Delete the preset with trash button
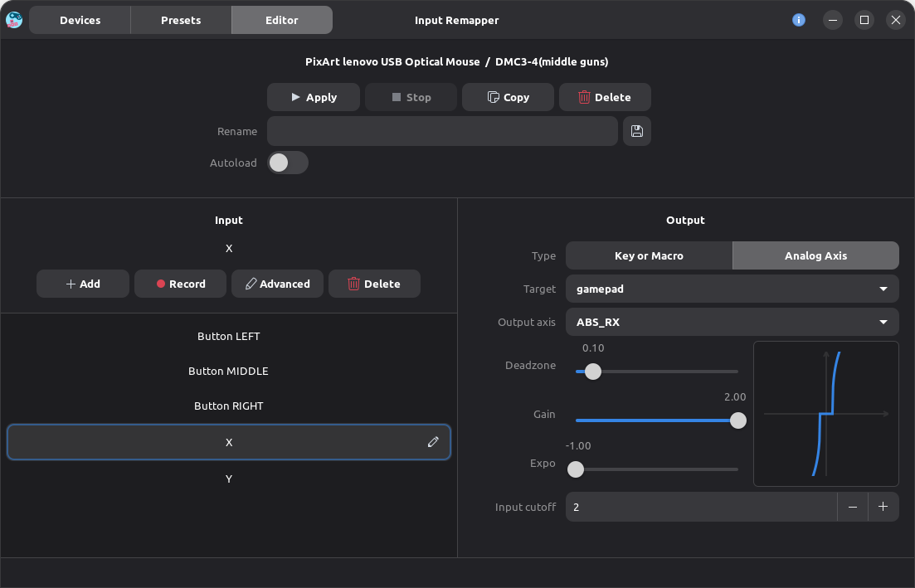Screen dimensions: 915x588 tap(605, 97)
